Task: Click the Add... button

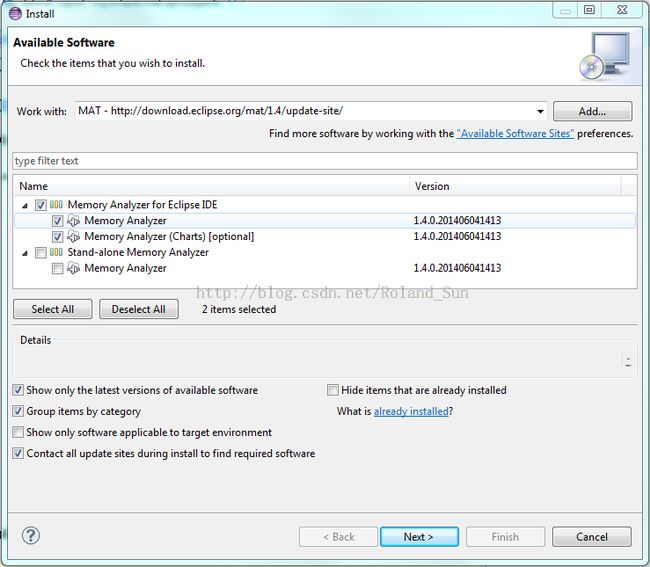Action: pyautogui.click(x=592, y=111)
